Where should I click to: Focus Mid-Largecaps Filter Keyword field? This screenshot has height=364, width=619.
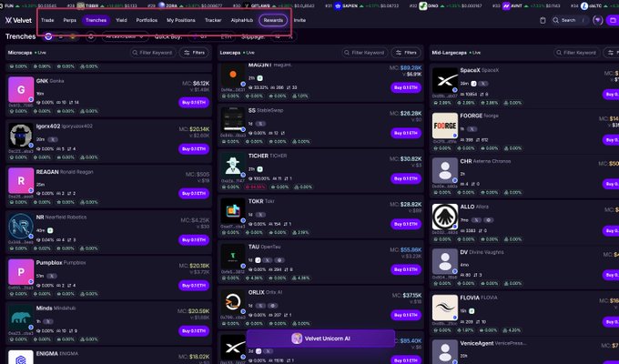tap(576, 53)
